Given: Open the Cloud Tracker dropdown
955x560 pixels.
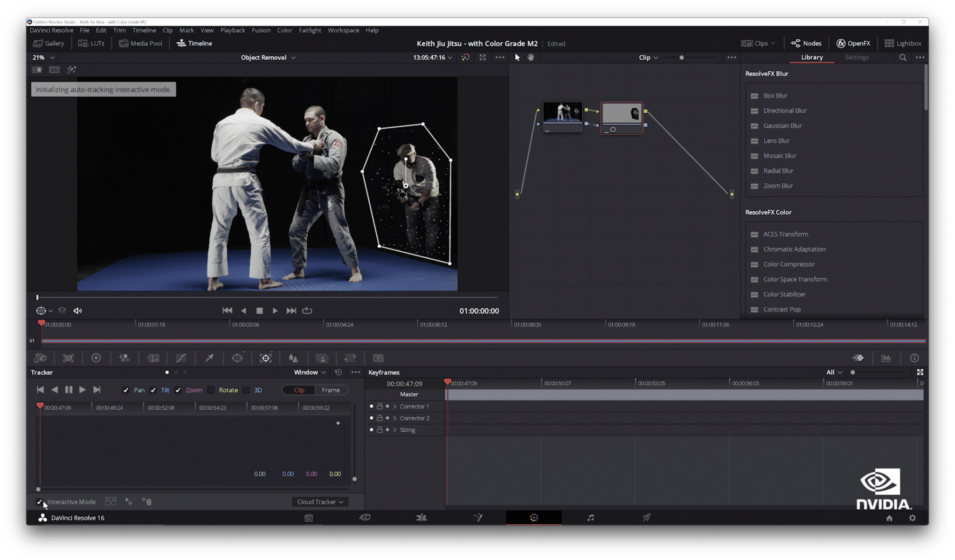Looking at the screenshot, I should tap(320, 502).
